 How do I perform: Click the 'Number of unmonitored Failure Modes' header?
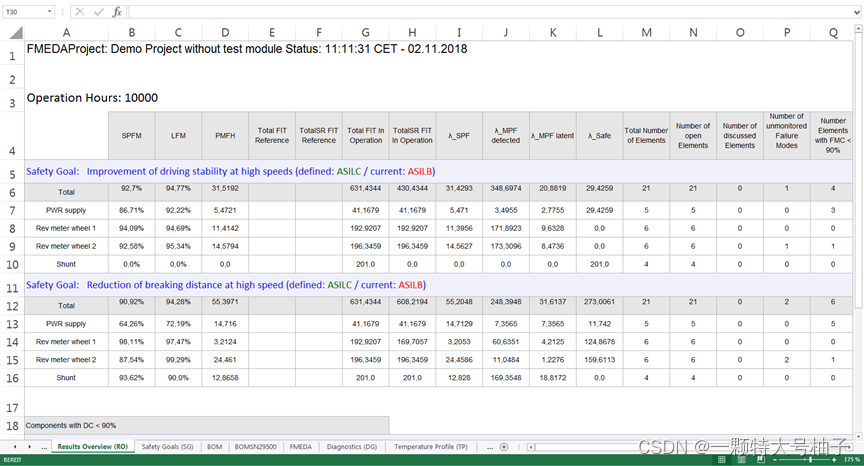[787, 136]
